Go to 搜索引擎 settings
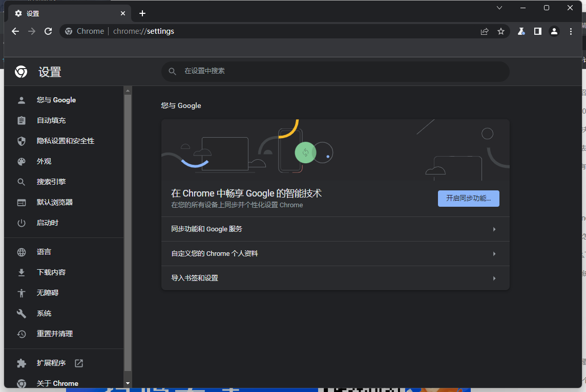This screenshot has height=392, width=586. [x=51, y=182]
